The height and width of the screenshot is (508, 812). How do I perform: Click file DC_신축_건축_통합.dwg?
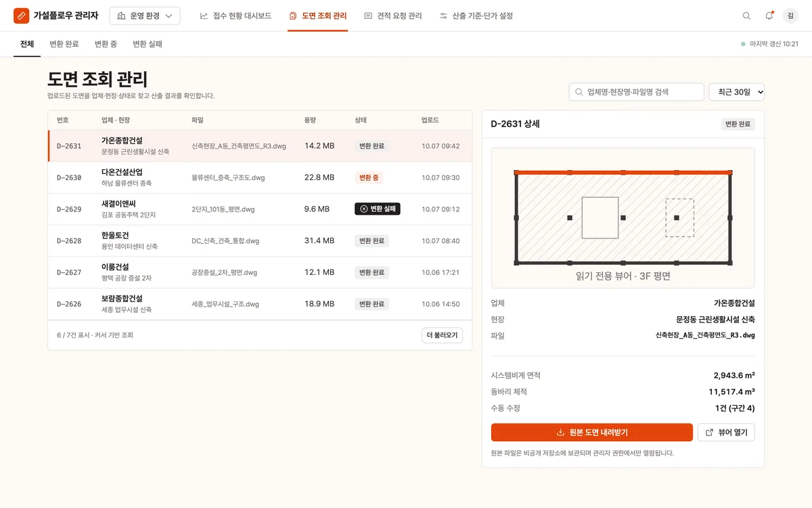[225, 240]
